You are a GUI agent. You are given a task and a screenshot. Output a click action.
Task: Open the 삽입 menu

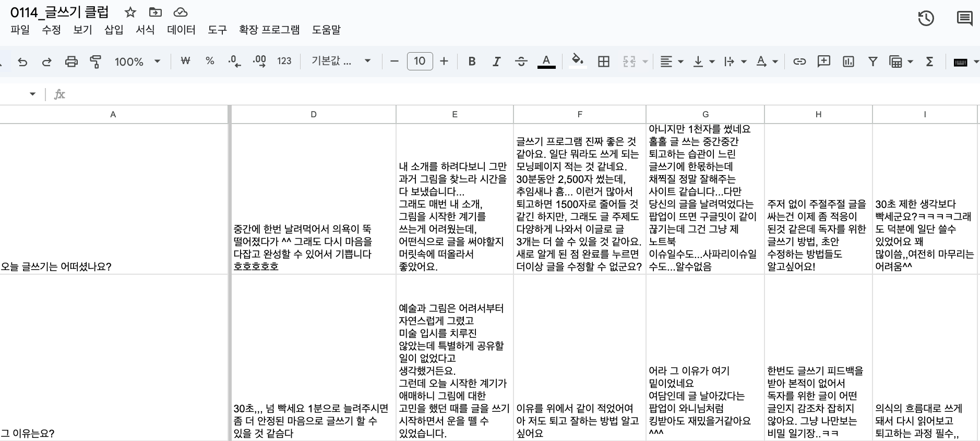[114, 30]
